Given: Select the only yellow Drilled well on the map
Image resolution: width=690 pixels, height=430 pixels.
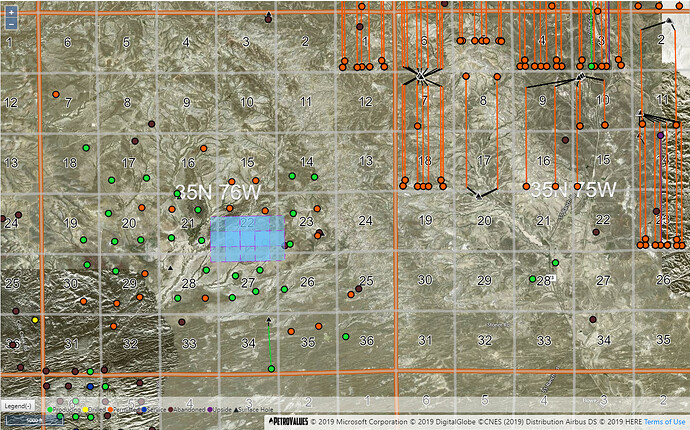Looking at the screenshot, I should [35, 320].
